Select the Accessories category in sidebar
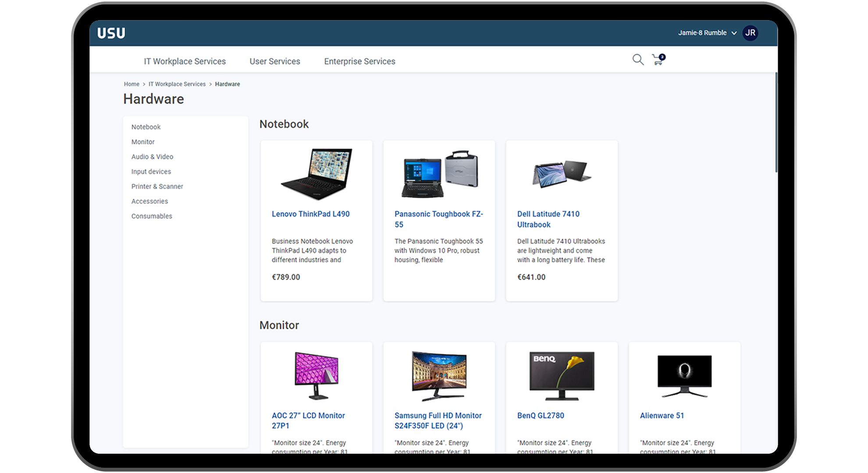Viewport: 868px width, 473px height. tap(149, 201)
